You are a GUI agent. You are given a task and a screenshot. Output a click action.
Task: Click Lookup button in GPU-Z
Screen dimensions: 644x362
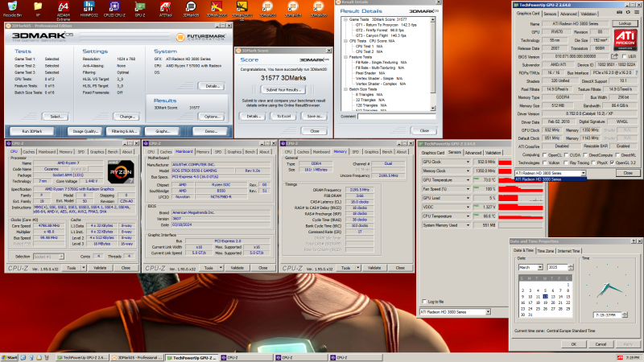tap(625, 23)
